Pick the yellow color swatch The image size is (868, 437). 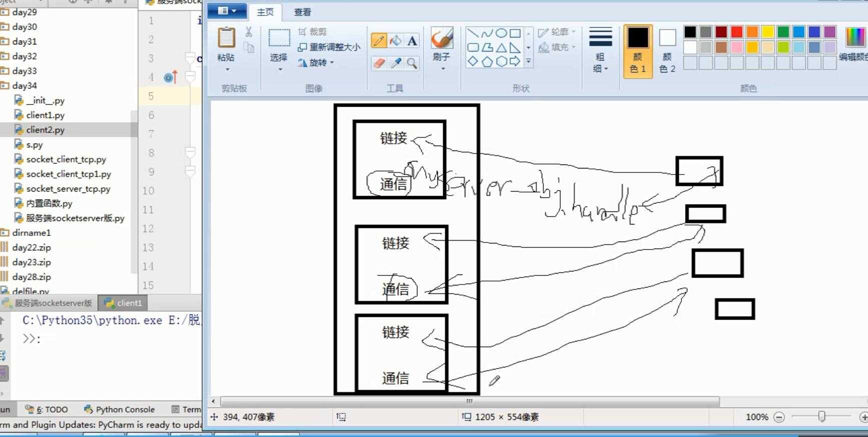click(767, 32)
